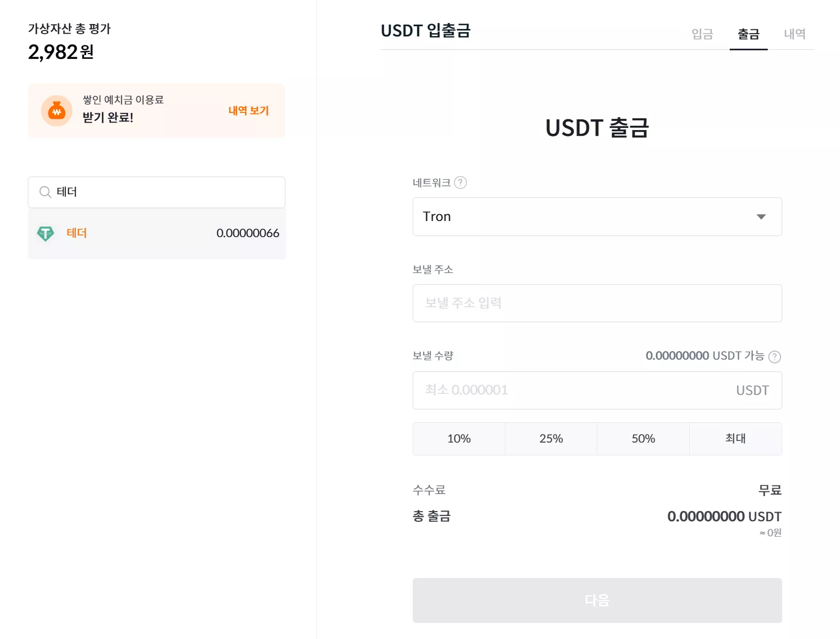
Task: Click the 테더 search input box
Action: [x=156, y=192]
